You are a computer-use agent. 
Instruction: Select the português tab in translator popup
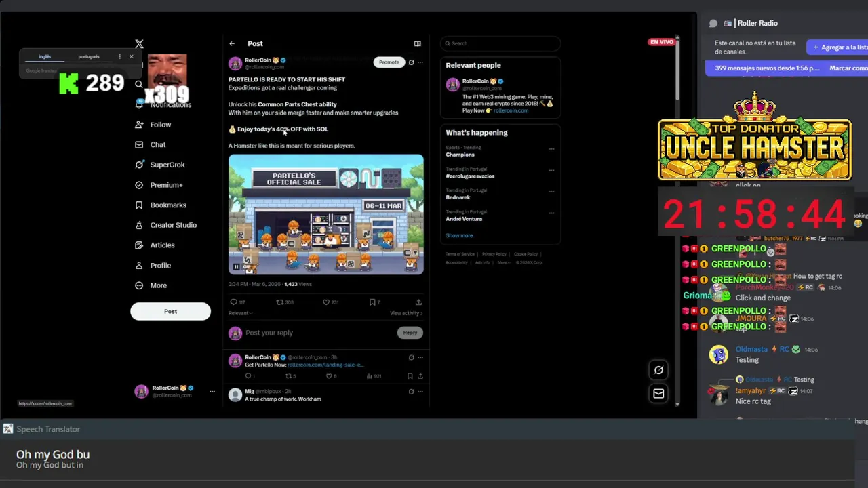pyautogui.click(x=88, y=57)
